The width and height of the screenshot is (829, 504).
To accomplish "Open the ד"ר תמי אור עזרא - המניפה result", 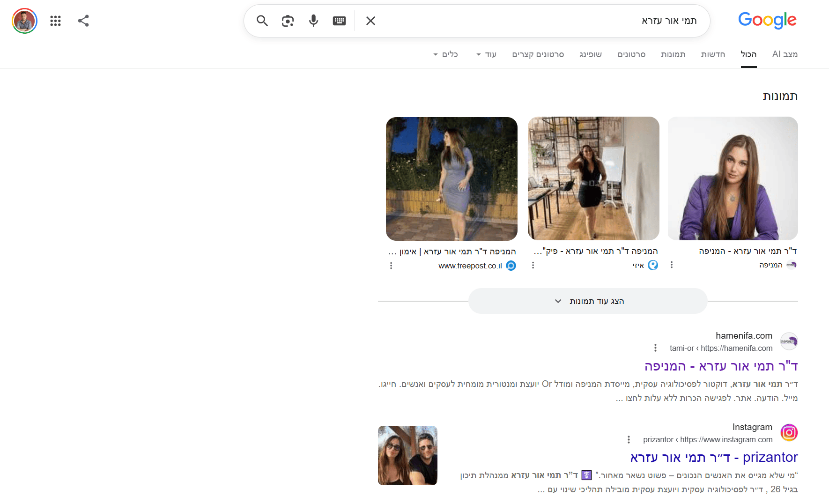I will 721,366.
